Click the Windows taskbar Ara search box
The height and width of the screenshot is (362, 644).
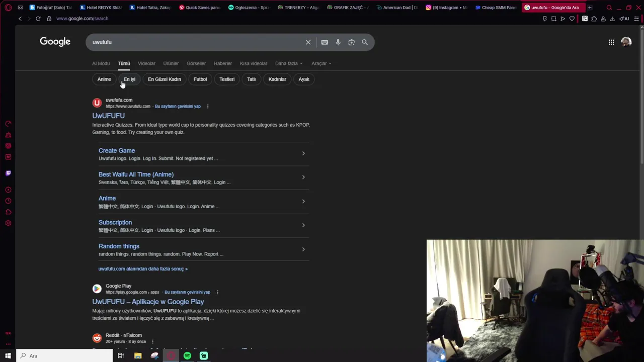point(64,356)
